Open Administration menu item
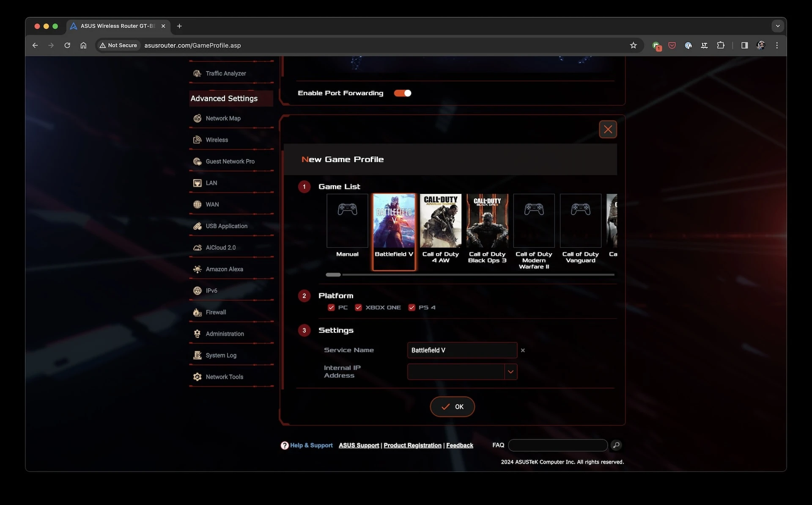The width and height of the screenshot is (812, 505). point(231,334)
